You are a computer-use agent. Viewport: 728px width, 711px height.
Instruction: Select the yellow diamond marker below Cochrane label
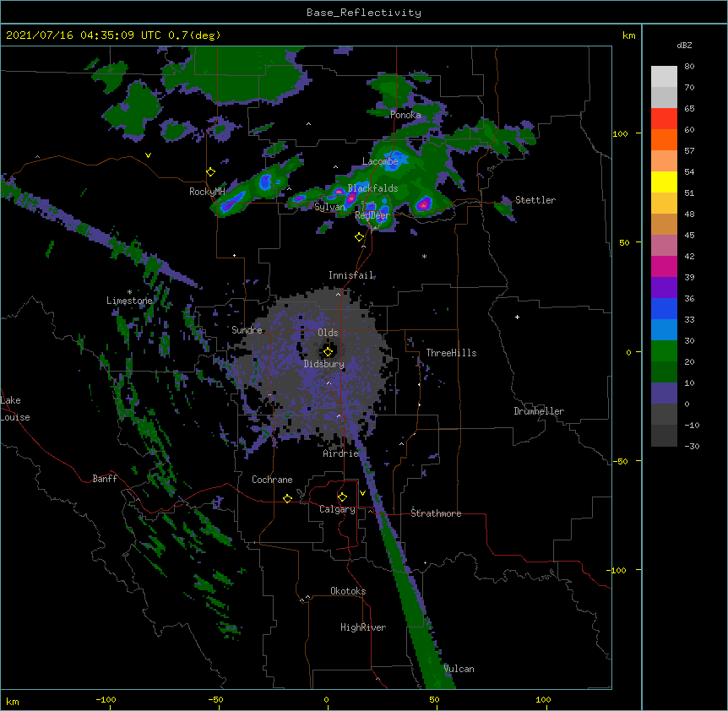coord(287,498)
